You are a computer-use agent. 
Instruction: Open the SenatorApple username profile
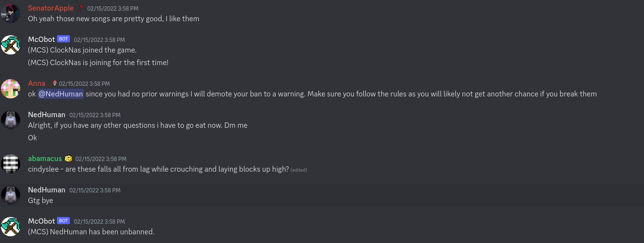[x=51, y=8]
